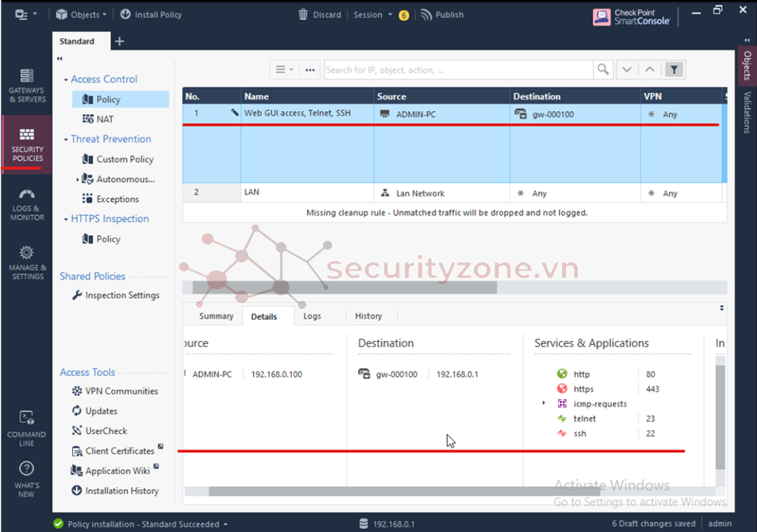This screenshot has height=532, width=757.
Task: Open UserCheck tool
Action: pyautogui.click(x=99, y=430)
